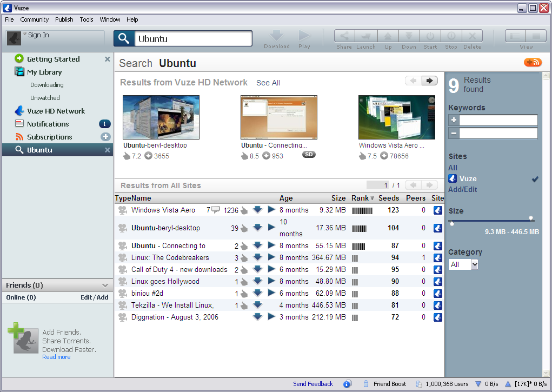Open the Ubuntu - Connecting thumbnail
Image resolution: width=552 pixels, height=392 pixels.
tap(279, 117)
